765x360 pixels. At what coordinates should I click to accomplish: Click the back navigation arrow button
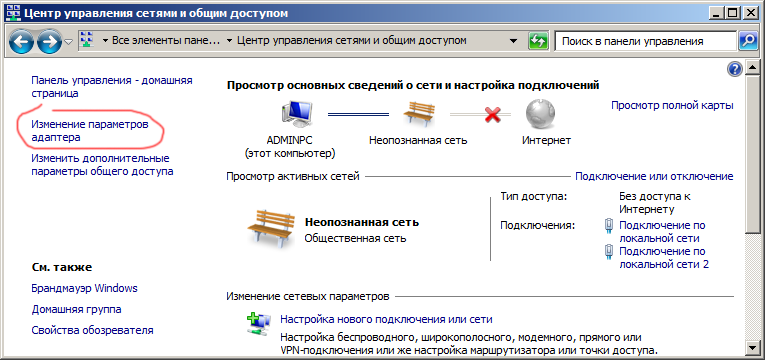click(x=20, y=42)
